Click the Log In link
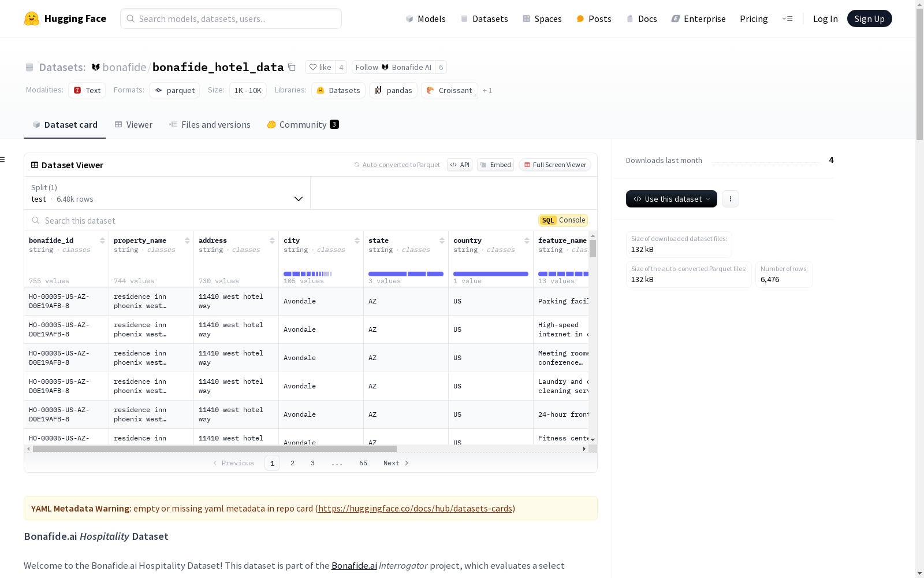Screen dimensions: 924x578 tap(825, 18)
